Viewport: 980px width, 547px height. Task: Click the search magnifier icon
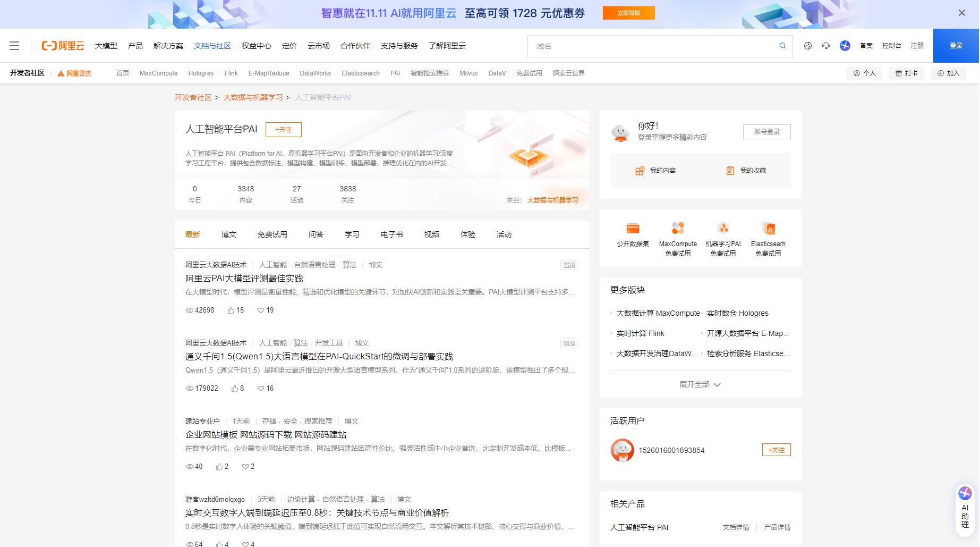(782, 46)
